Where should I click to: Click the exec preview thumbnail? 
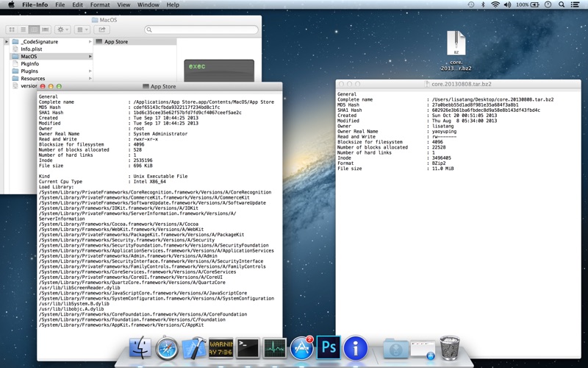point(219,71)
